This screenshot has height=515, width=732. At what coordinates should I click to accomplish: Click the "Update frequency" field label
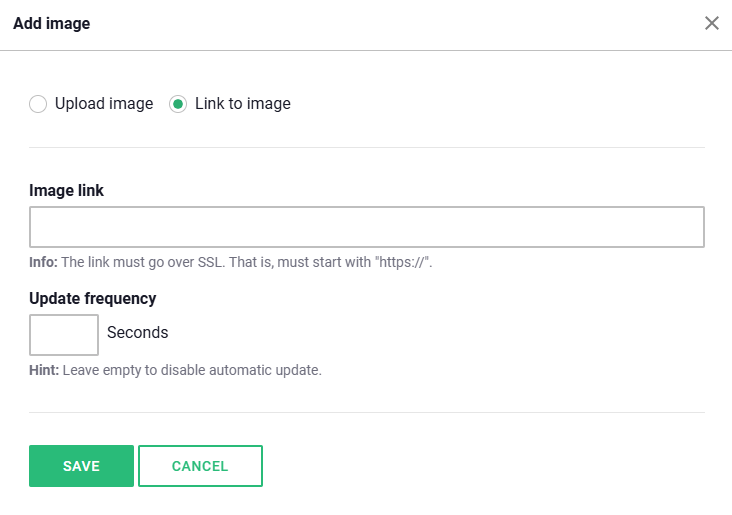pyautogui.click(x=93, y=298)
